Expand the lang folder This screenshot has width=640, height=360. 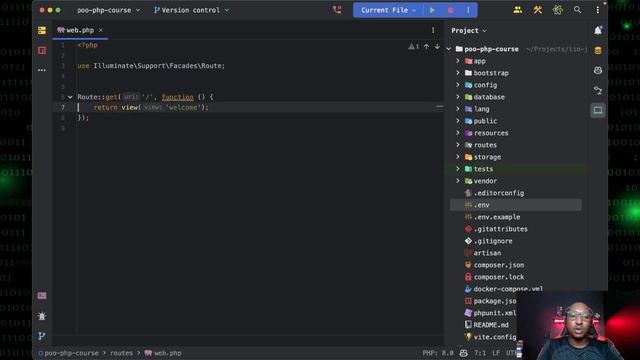458,109
